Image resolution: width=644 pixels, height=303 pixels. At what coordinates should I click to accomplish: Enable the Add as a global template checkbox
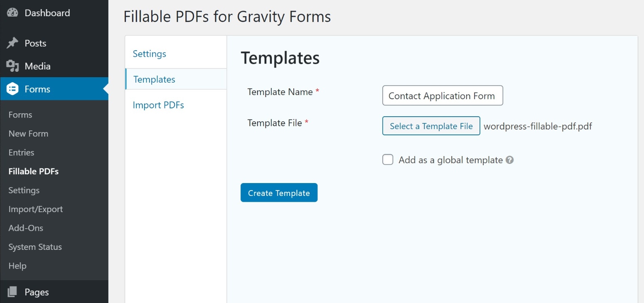coord(388,159)
